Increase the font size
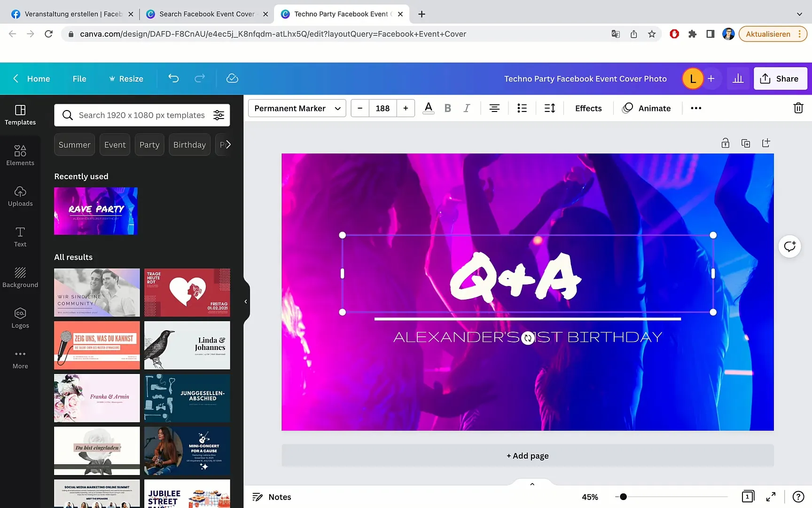The image size is (812, 508). coord(406,108)
